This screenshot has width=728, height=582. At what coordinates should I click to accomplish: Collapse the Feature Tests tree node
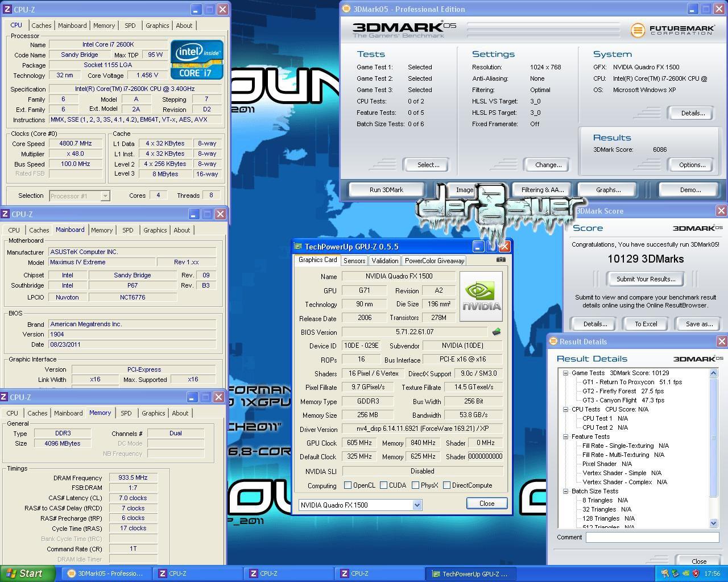[x=565, y=436]
